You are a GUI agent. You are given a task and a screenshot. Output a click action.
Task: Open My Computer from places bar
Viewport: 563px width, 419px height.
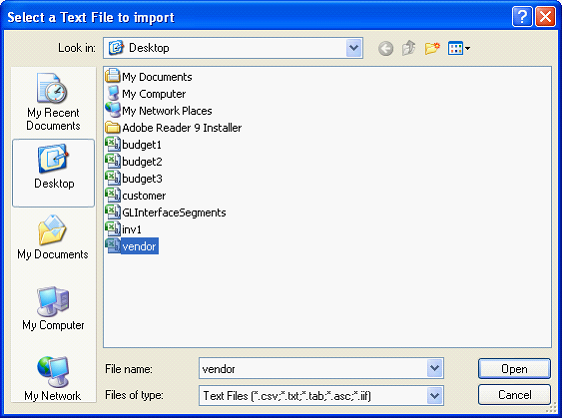(x=53, y=308)
